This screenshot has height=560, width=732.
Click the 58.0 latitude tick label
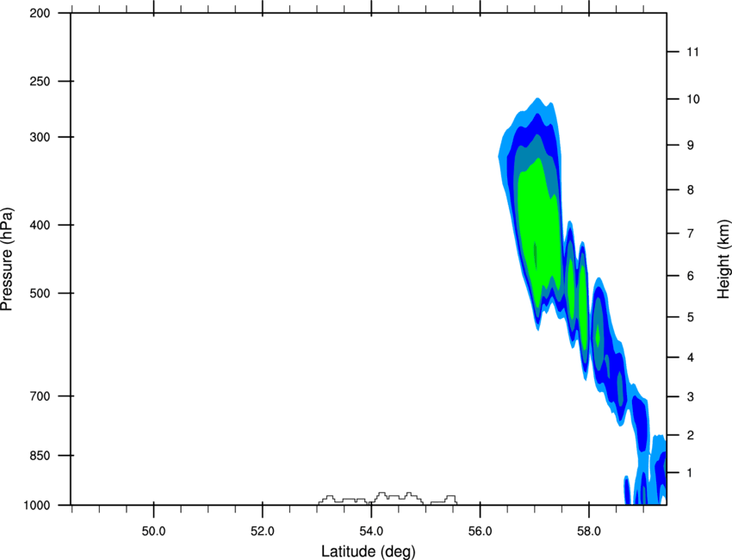coord(589,532)
